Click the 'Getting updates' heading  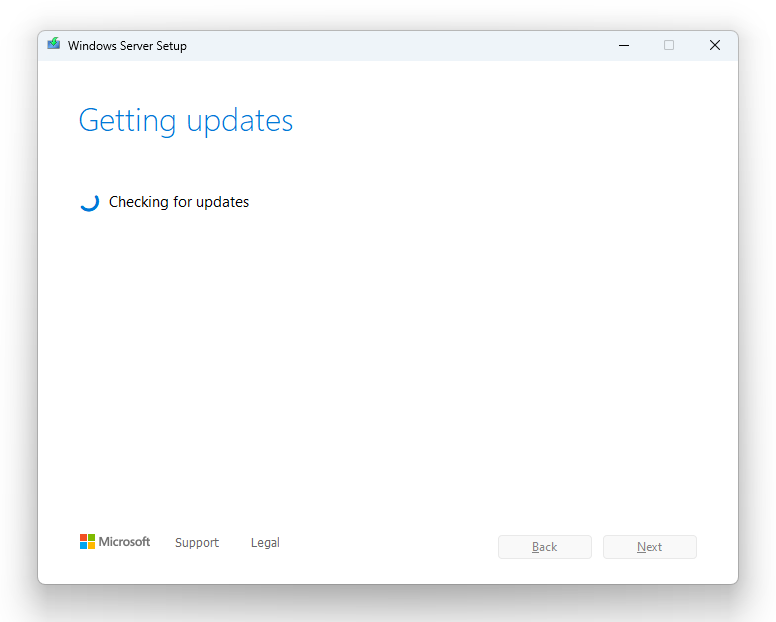coord(186,121)
